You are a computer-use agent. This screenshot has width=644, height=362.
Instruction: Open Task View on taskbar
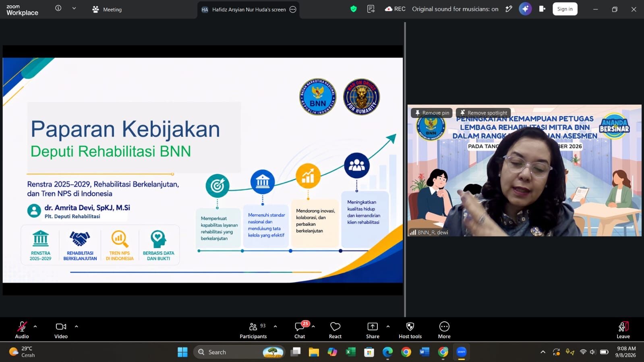296,352
